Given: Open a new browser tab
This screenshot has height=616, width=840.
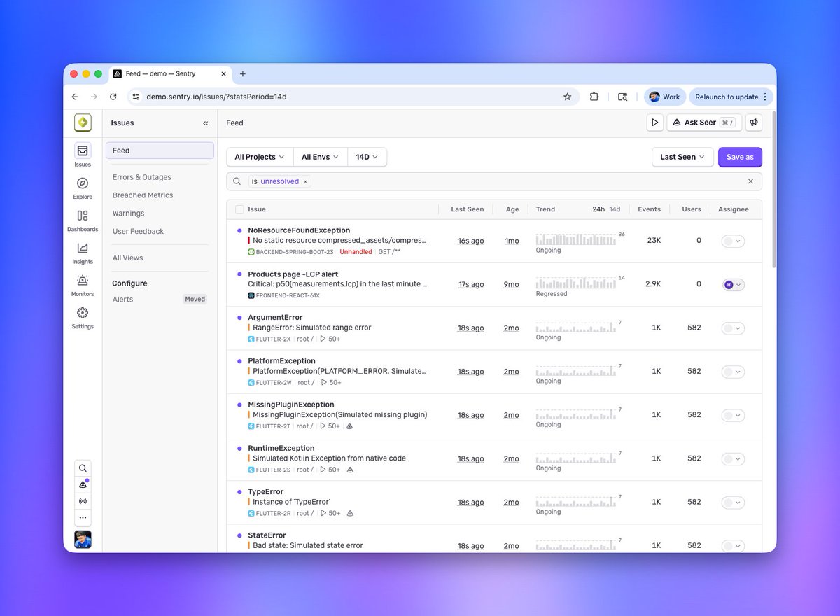Looking at the screenshot, I should (243, 73).
